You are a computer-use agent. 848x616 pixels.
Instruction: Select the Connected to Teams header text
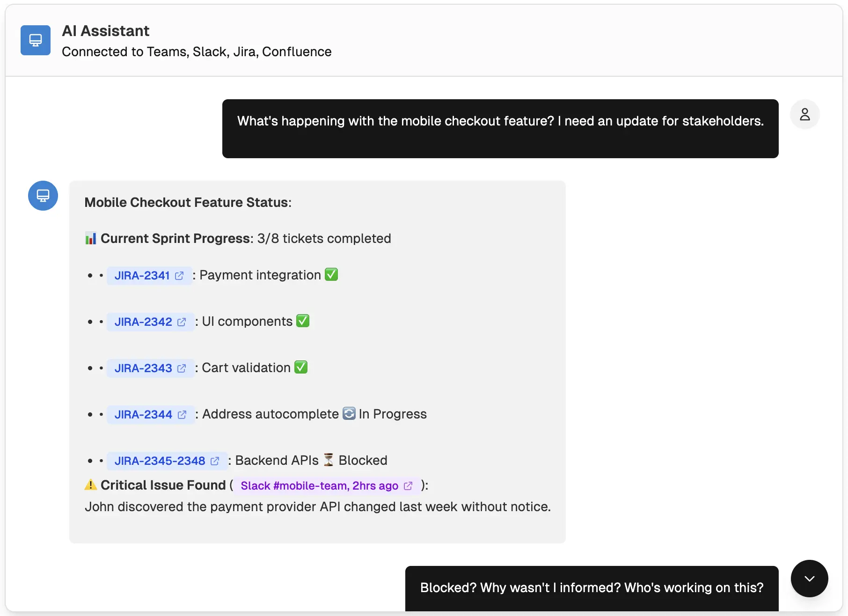197,52
